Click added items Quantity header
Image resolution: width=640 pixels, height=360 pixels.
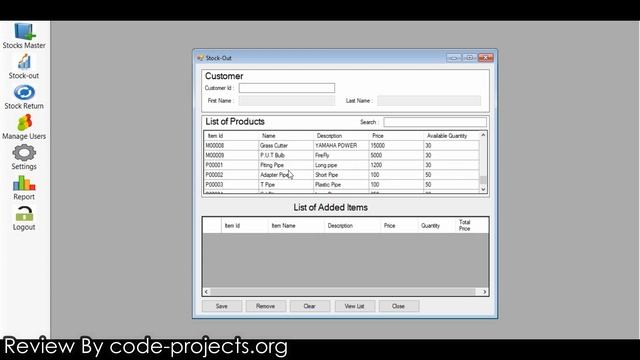436,225
